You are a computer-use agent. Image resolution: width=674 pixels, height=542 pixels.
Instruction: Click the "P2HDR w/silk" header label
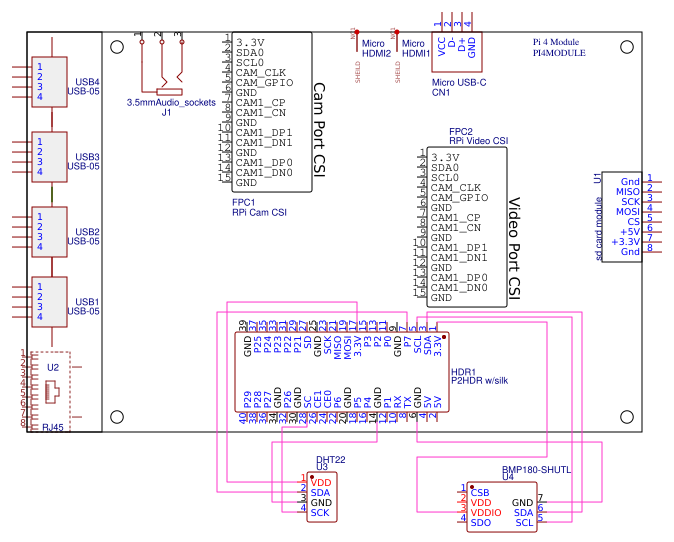pos(481,381)
